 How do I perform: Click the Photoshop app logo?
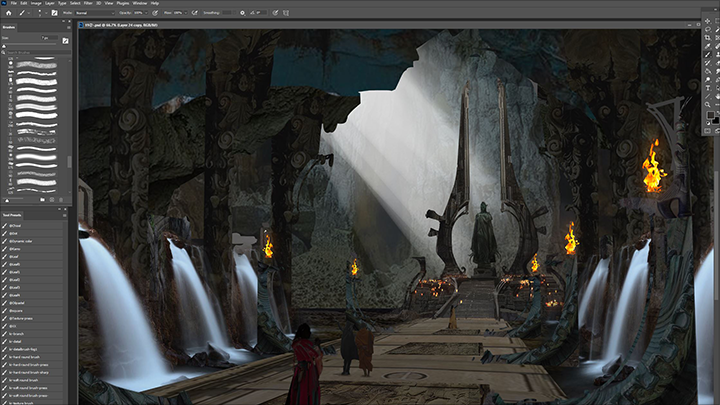[x=4, y=3]
